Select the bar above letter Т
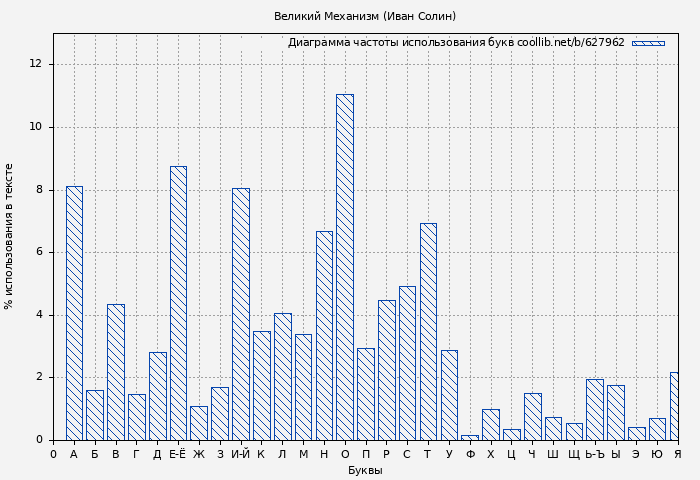Viewport: 700px width, 480px height. point(428,331)
